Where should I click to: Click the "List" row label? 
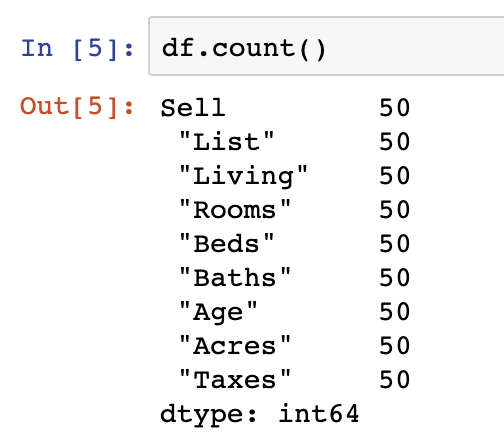(x=227, y=141)
